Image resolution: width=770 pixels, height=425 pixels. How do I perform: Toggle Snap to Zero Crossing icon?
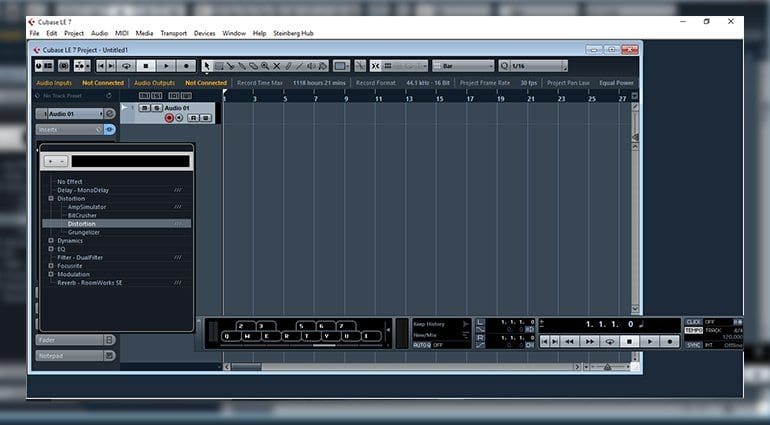(x=360, y=66)
